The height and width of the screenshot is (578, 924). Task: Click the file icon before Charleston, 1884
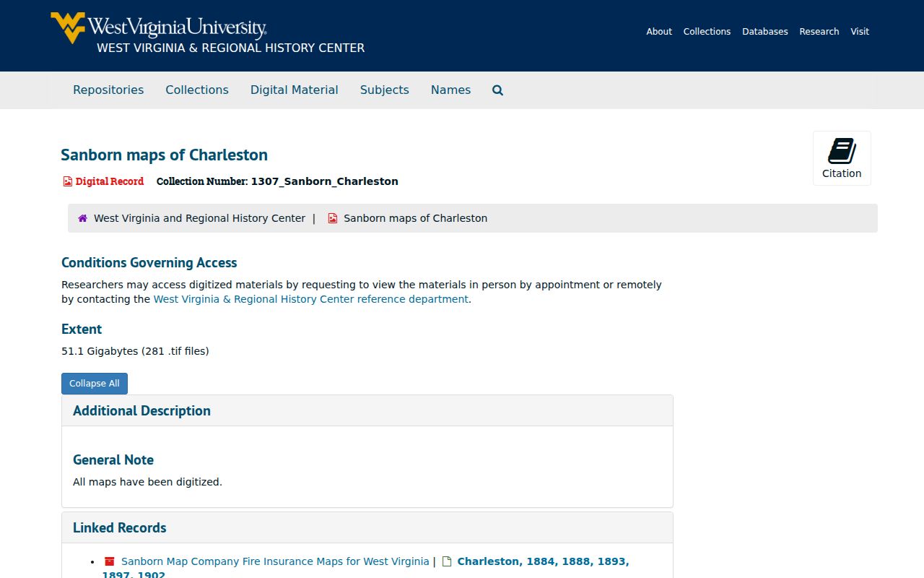(x=447, y=561)
